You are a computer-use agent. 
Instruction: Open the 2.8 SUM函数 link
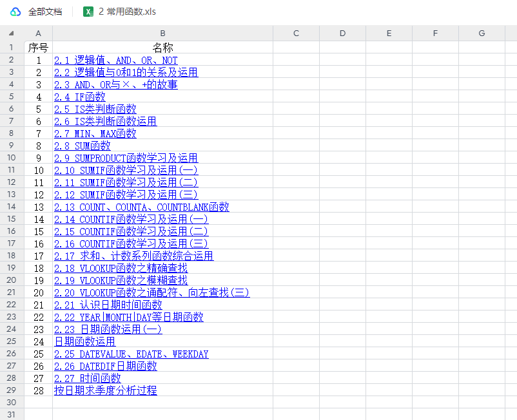point(82,146)
